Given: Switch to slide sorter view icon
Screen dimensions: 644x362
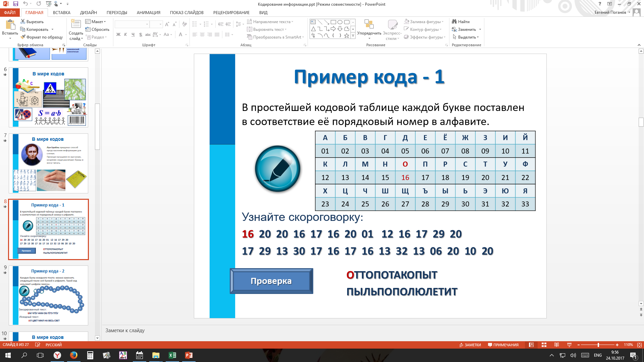Looking at the screenshot, I should click(544, 345).
